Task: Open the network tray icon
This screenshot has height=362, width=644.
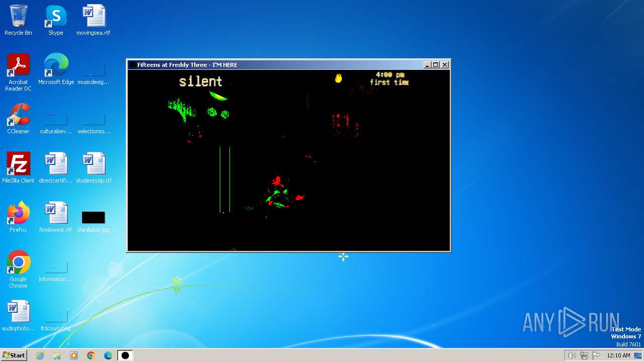Action: pyautogui.click(x=584, y=355)
